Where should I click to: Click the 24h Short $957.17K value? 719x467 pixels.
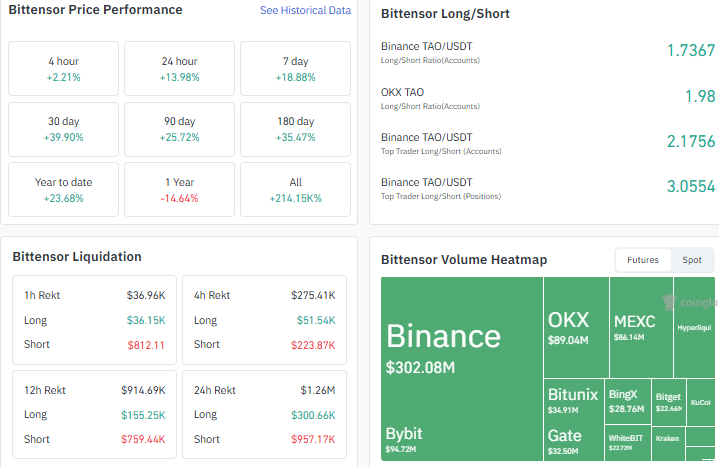click(x=313, y=439)
